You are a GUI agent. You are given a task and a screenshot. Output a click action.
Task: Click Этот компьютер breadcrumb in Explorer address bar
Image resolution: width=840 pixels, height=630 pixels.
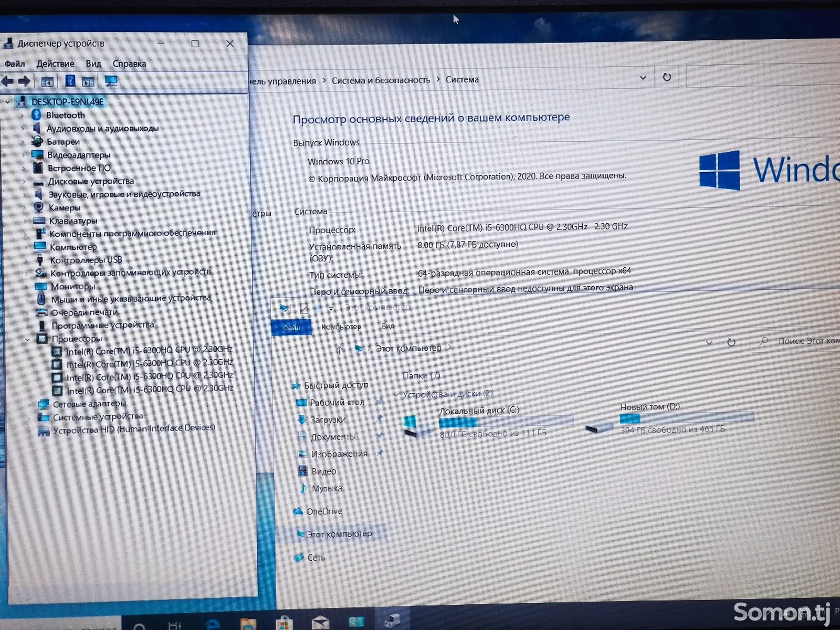pos(408,348)
